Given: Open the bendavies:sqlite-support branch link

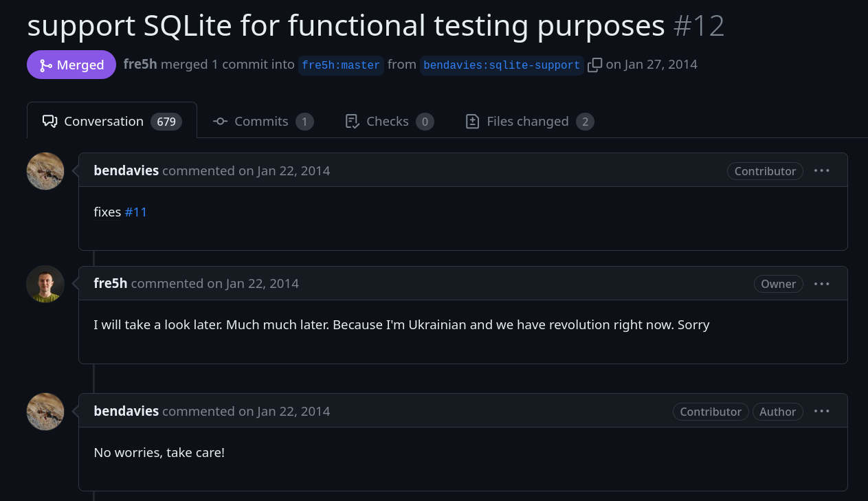Looking at the screenshot, I should 502,65.
